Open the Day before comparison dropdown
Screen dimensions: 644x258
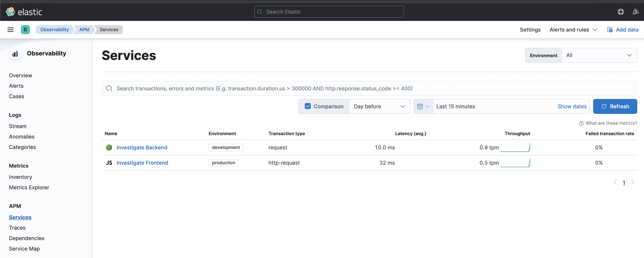coord(380,106)
